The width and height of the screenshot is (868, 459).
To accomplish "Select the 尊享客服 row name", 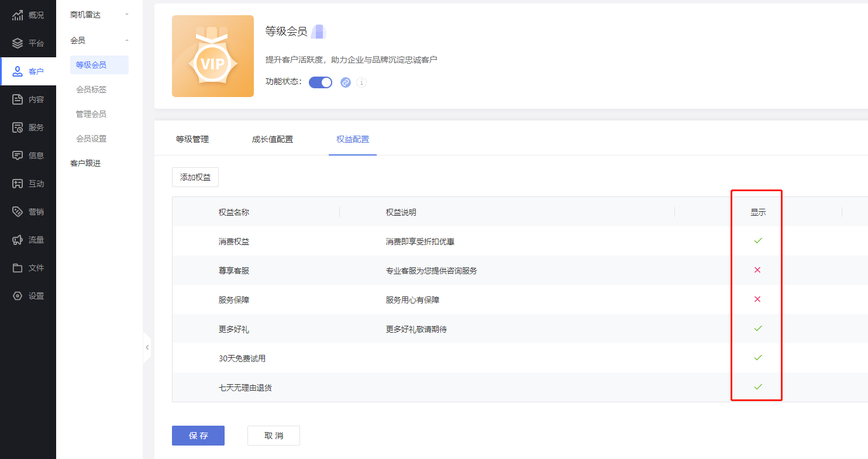I will [x=234, y=271].
